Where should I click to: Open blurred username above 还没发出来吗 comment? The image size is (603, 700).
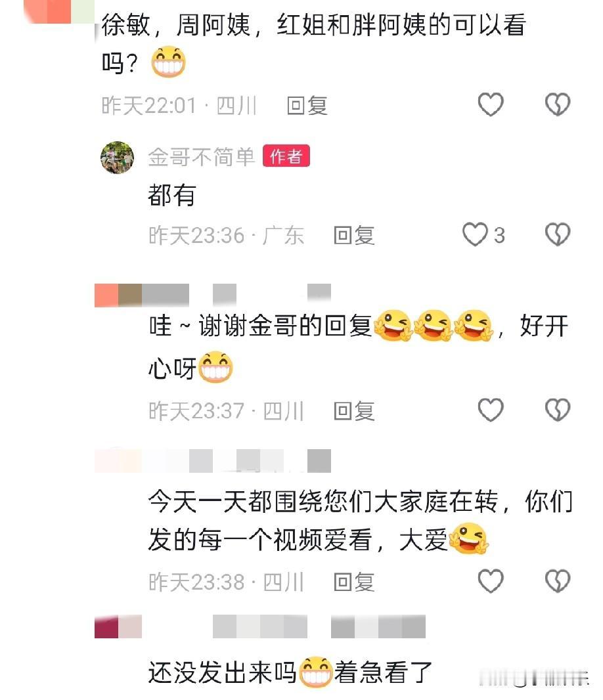tap(260, 626)
